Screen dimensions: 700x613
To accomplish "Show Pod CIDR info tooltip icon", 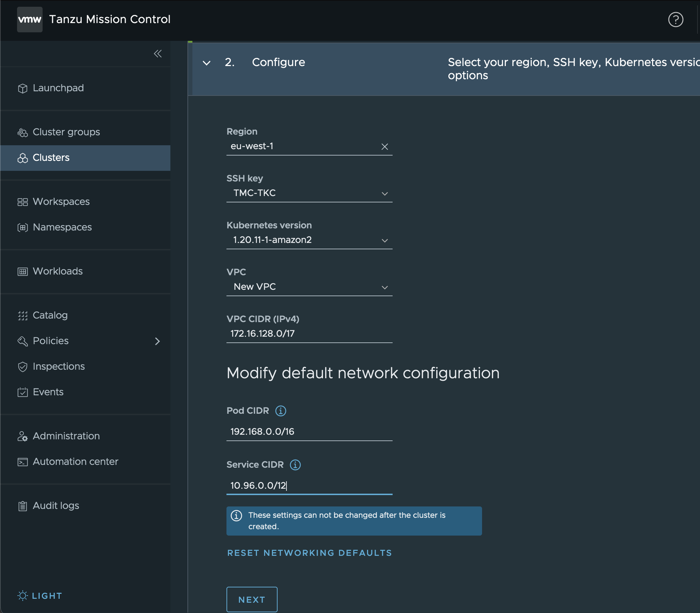I will click(281, 411).
